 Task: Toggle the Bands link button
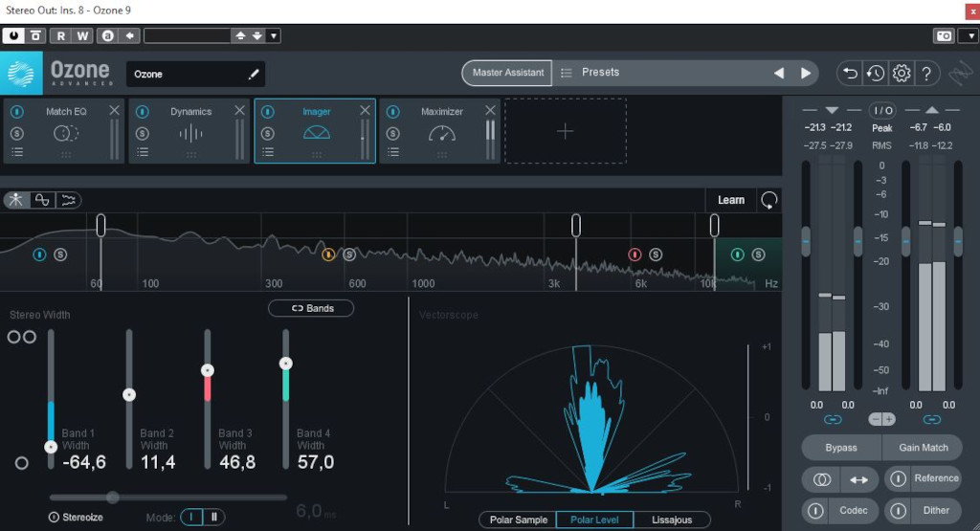[x=311, y=308]
